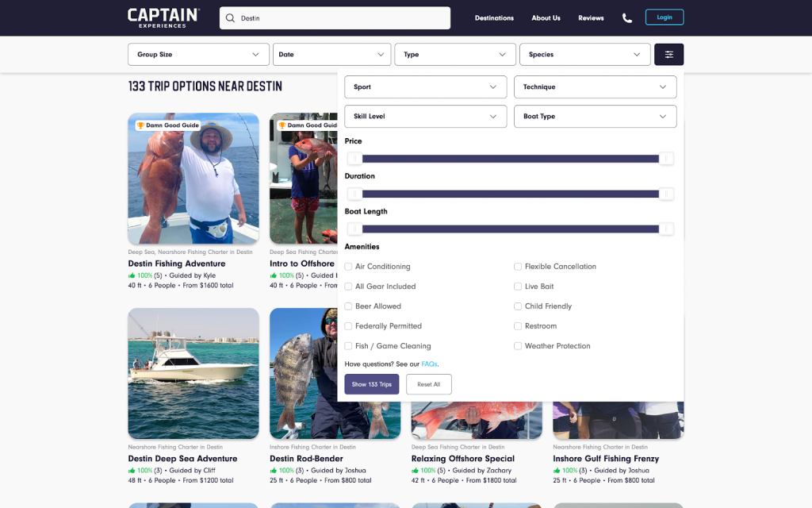Click thumbs-up rating icon for Destin Deep Sea Adventure

(x=132, y=471)
